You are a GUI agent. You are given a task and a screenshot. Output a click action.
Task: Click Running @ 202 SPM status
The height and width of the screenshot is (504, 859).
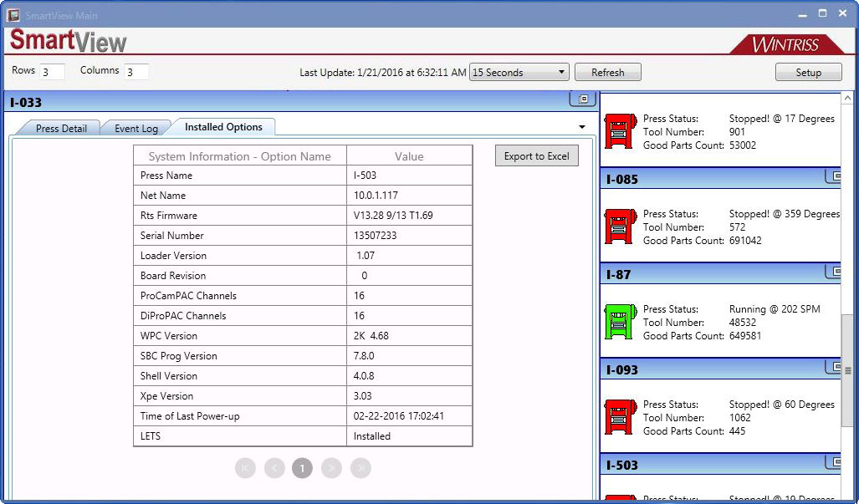tap(775, 309)
